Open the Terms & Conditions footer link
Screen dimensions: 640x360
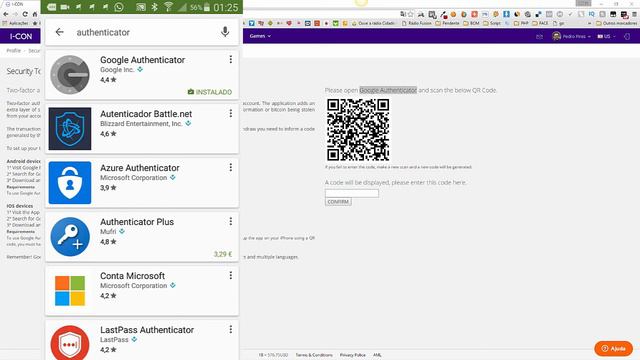[x=314, y=355]
